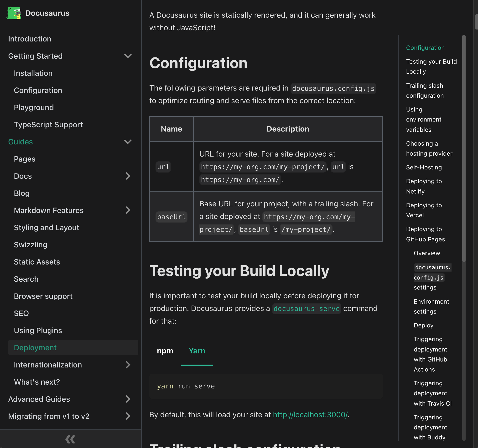Open the Deployment sidebar item
This screenshot has width=478, height=448.
pos(35,348)
